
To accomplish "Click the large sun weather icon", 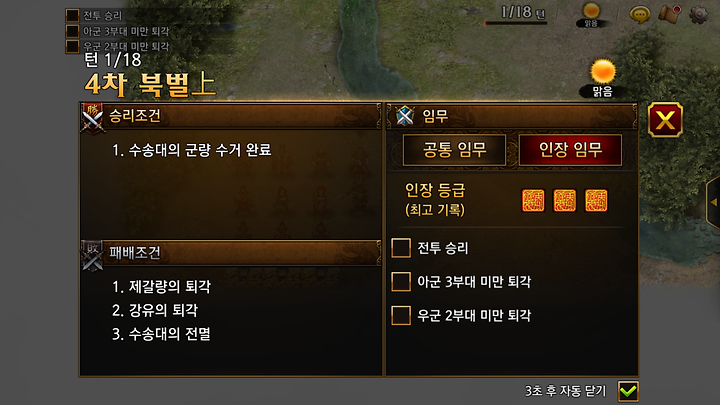I will 603,72.
